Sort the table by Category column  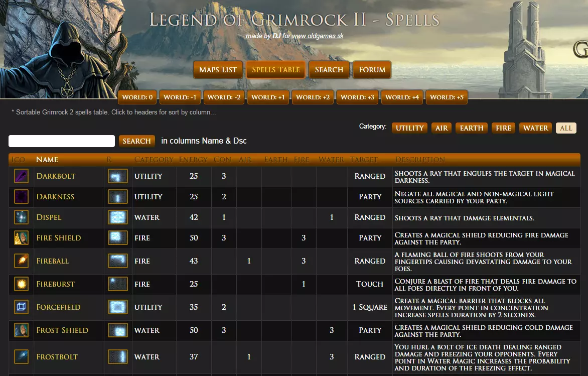[154, 160]
